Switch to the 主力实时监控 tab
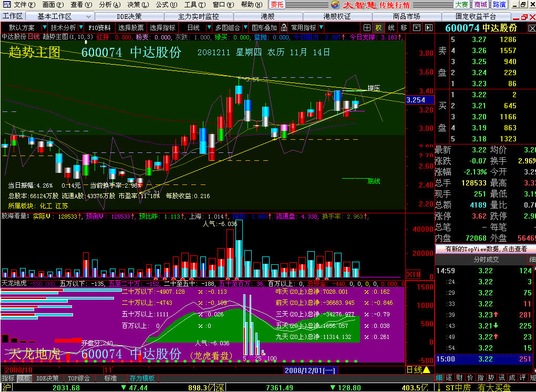The height and width of the screenshot is (392, 536). tap(199, 16)
